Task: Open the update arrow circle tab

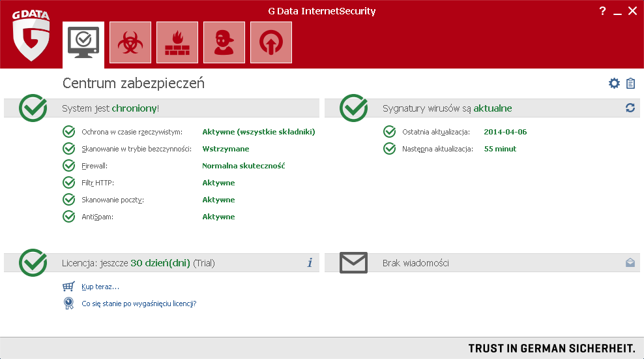Action: pyautogui.click(x=271, y=42)
